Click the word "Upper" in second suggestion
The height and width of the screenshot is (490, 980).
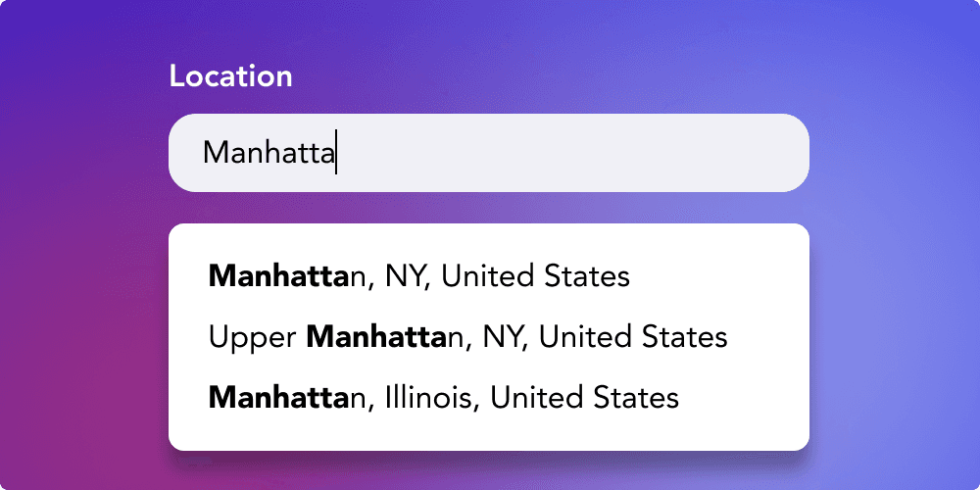(252, 337)
